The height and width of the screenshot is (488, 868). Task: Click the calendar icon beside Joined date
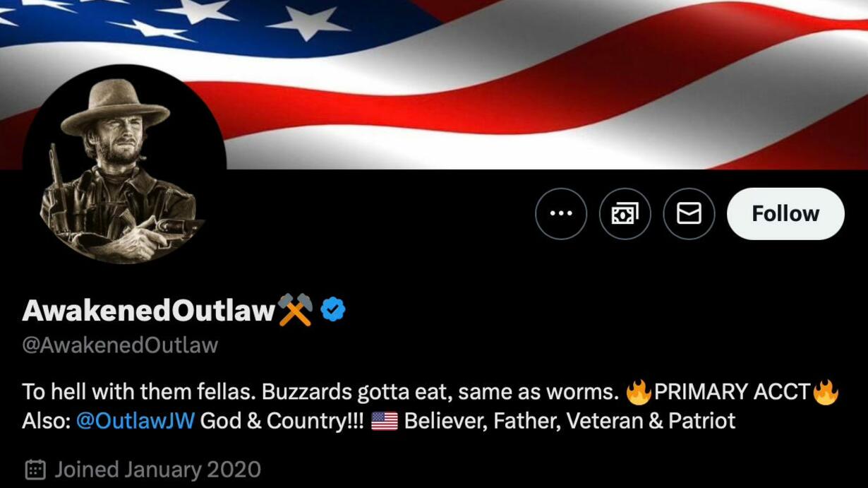(35, 470)
